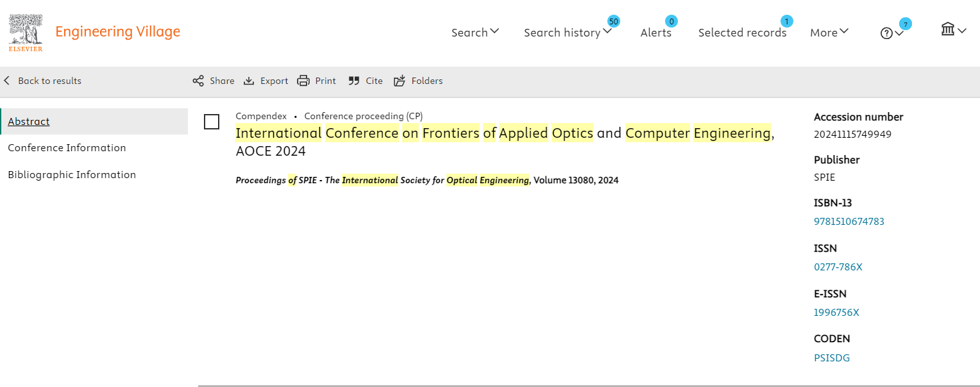Click the Print label

(x=325, y=81)
